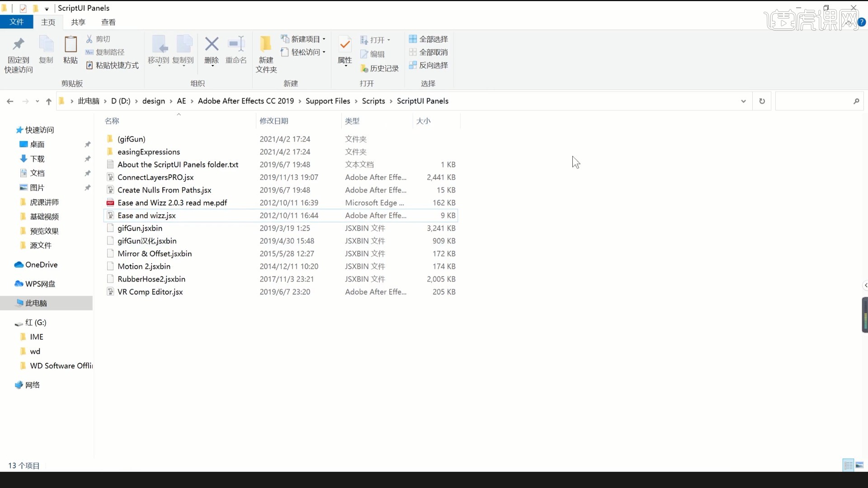Click Invert selection in the ribbon
This screenshot has width=868, height=488.
(429, 65)
